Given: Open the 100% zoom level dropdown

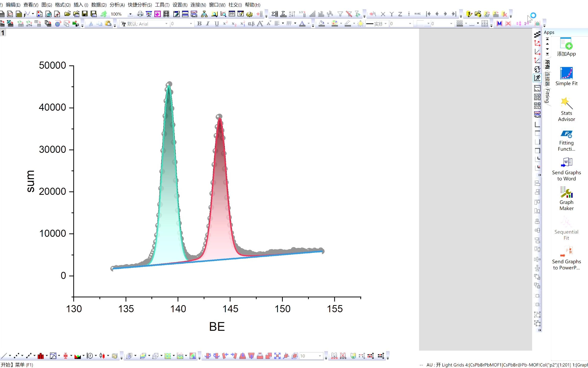Looking at the screenshot, I should pos(130,14).
